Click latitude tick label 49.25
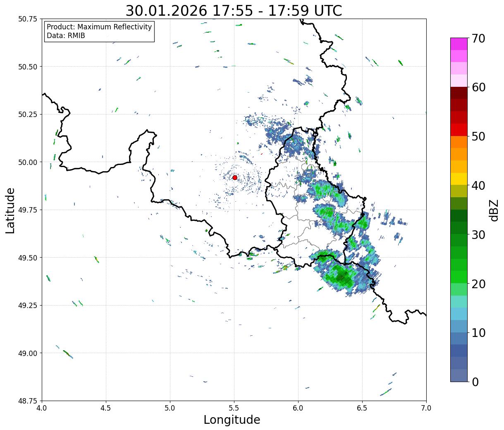 (27, 306)
